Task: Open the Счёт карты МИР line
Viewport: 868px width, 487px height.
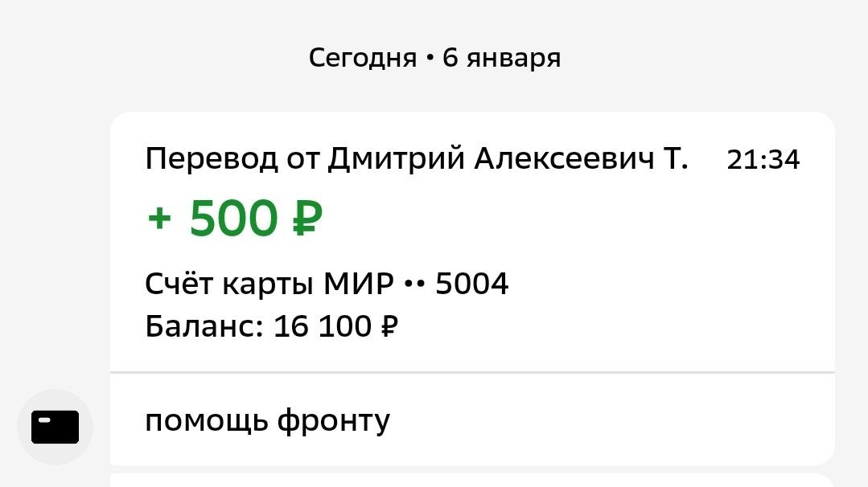Action: click(327, 284)
